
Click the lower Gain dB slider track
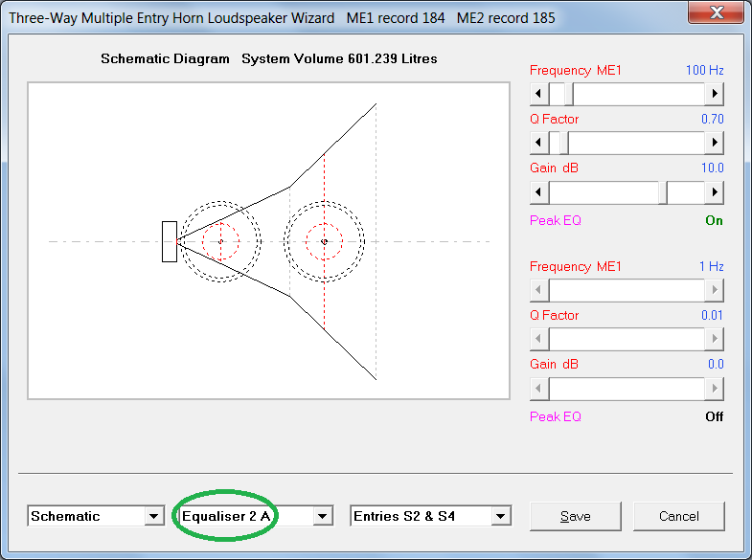tap(627, 389)
